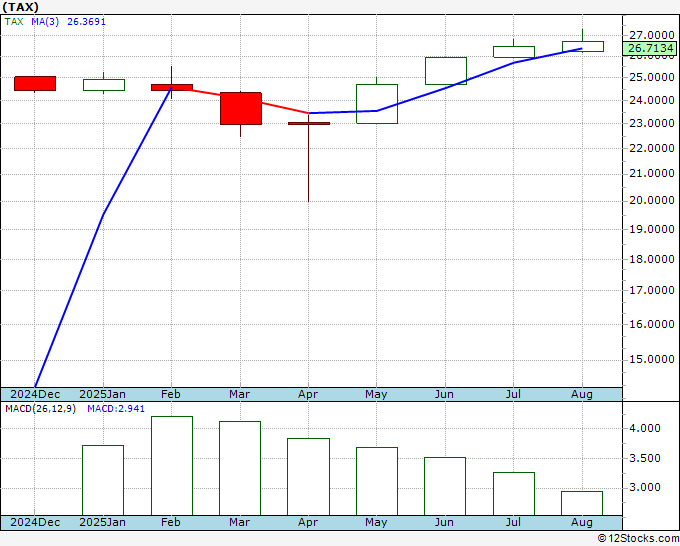Click the 21.0000 price axis label
The width and height of the screenshot is (680, 546).
coord(651,174)
